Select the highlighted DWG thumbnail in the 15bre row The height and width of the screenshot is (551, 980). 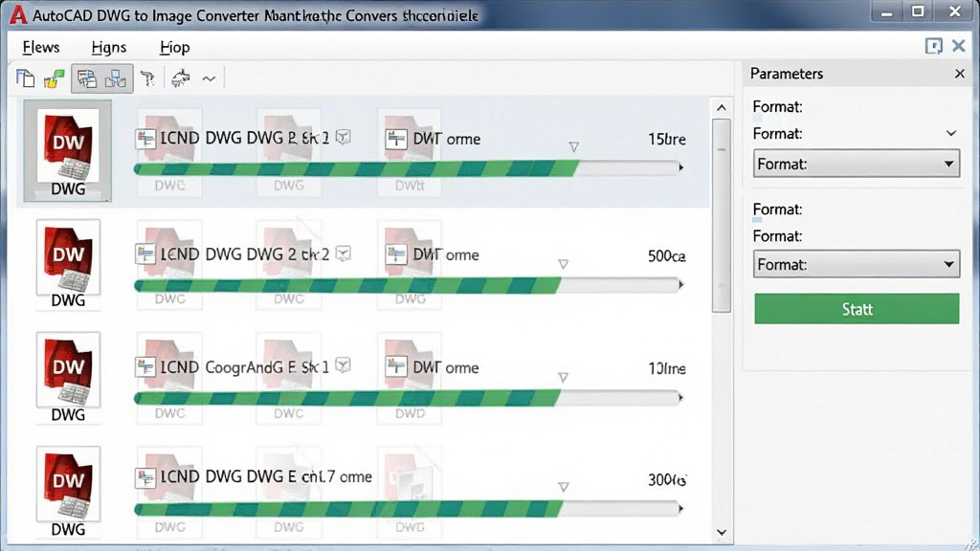(x=68, y=150)
